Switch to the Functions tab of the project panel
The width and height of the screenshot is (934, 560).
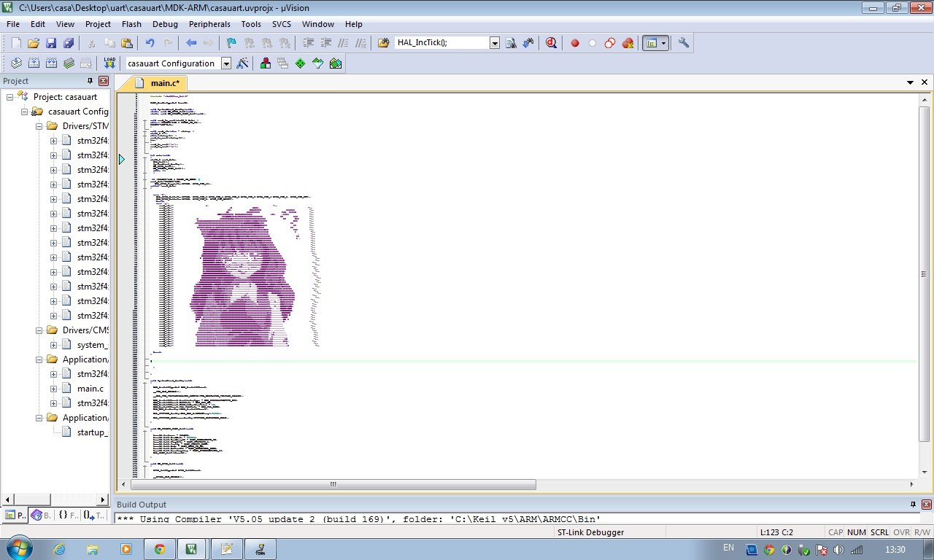coord(68,515)
